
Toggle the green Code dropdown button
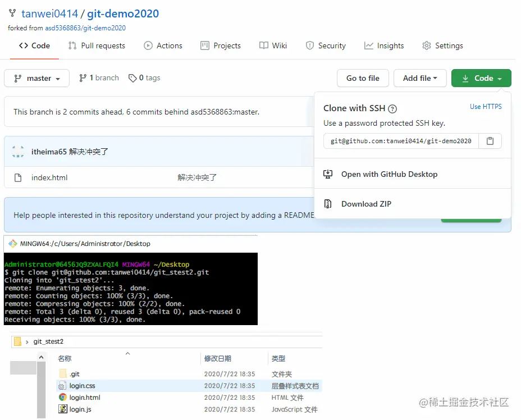(x=481, y=79)
